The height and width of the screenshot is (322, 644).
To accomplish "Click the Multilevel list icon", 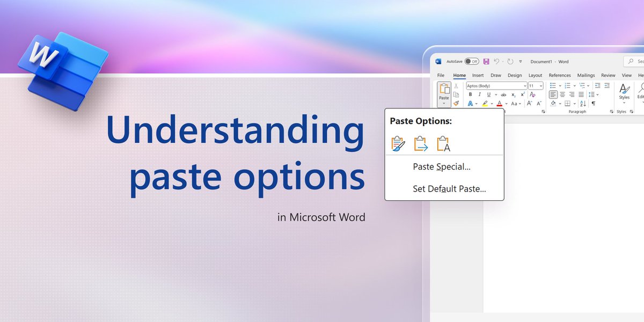I will tap(582, 86).
